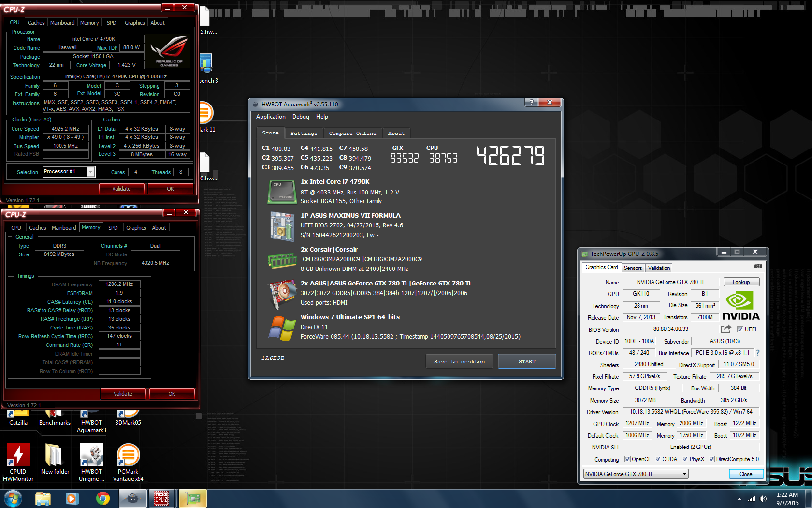The width and height of the screenshot is (812, 508).
Task: Click the motherboard icon in Aquamark results
Action: tap(282, 226)
